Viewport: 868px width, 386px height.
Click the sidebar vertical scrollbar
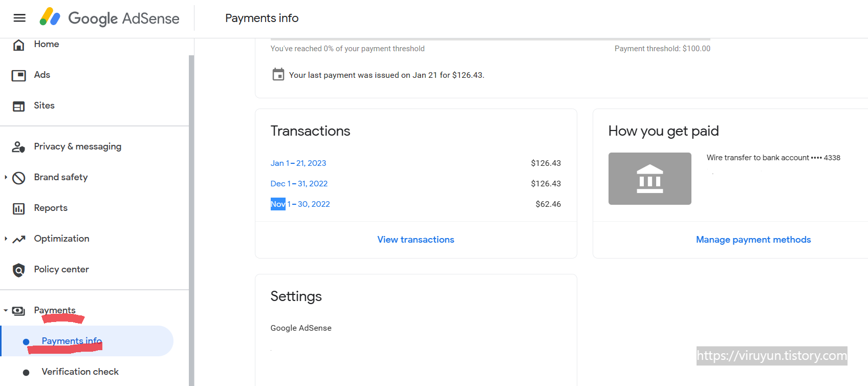tap(191, 220)
